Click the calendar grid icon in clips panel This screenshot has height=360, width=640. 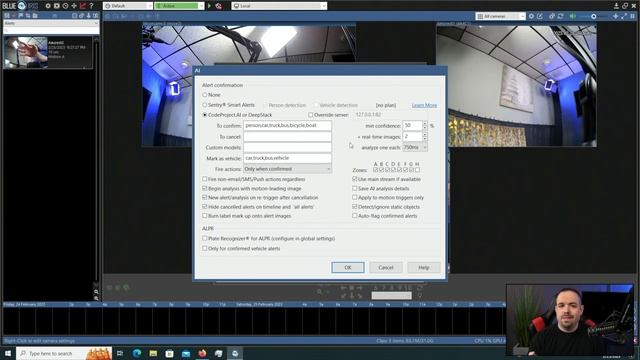[7, 16]
